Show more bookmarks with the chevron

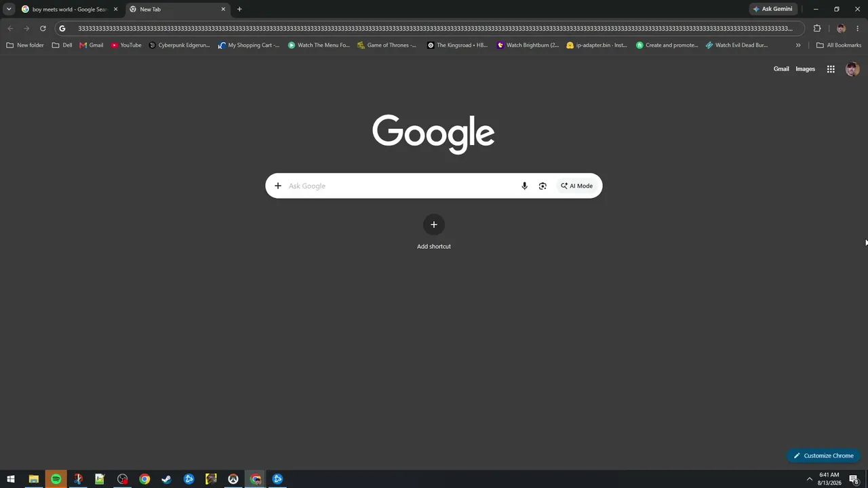point(798,45)
